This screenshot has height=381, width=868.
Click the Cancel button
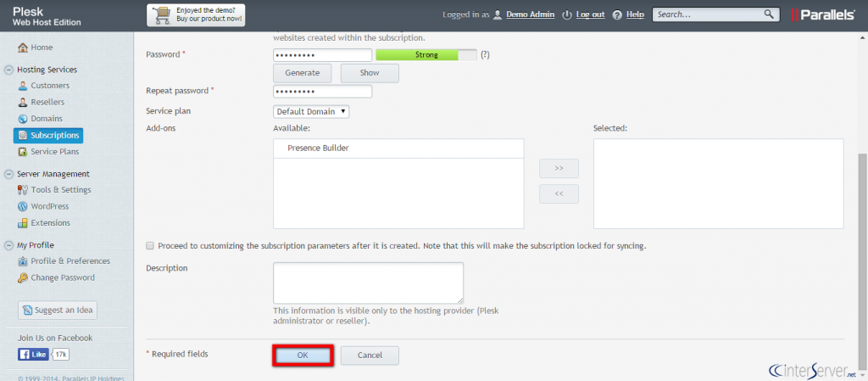[370, 356]
